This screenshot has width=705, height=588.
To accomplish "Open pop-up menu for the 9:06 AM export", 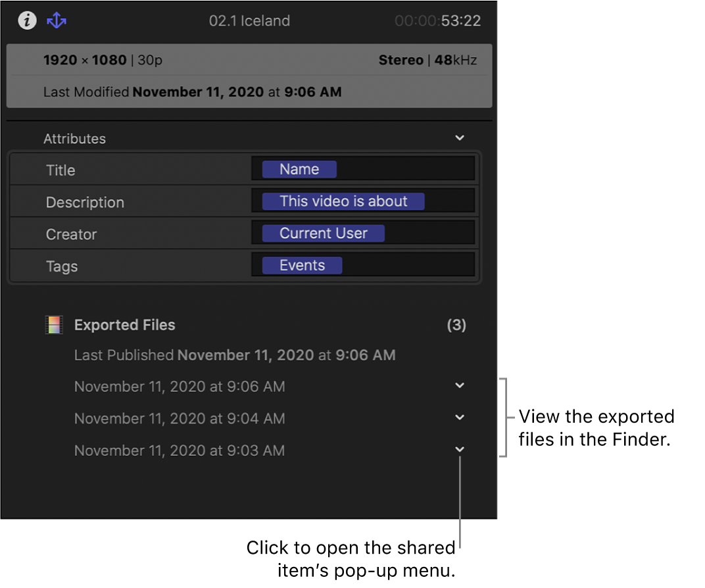I will tap(460, 385).
